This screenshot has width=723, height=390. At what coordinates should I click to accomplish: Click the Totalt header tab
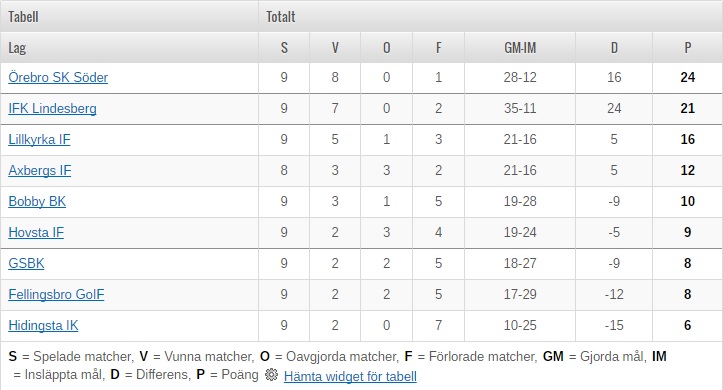click(x=280, y=17)
